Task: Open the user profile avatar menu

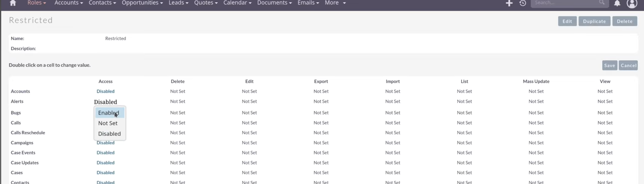Action: click(632, 3)
